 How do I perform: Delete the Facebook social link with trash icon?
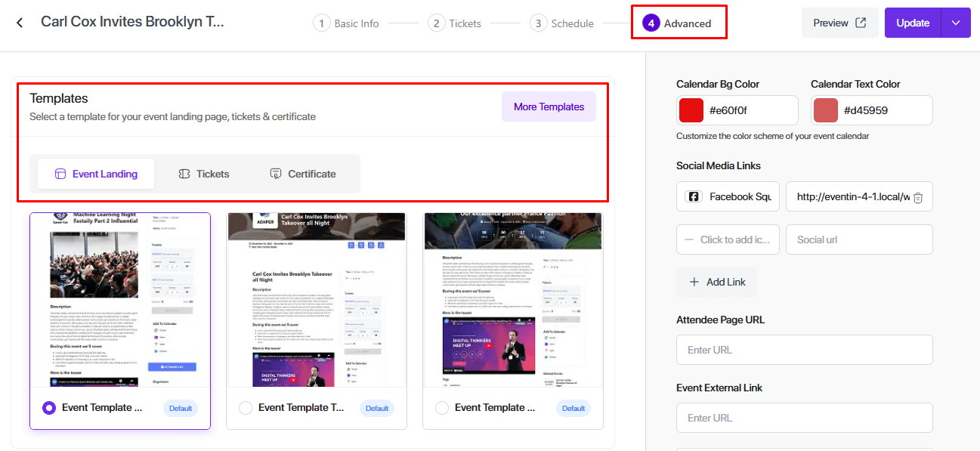[x=918, y=197]
